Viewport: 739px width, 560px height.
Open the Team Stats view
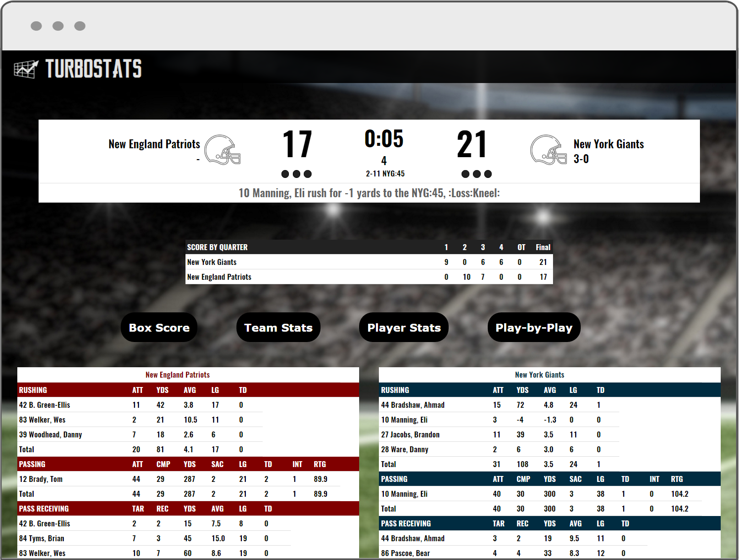pyautogui.click(x=278, y=327)
